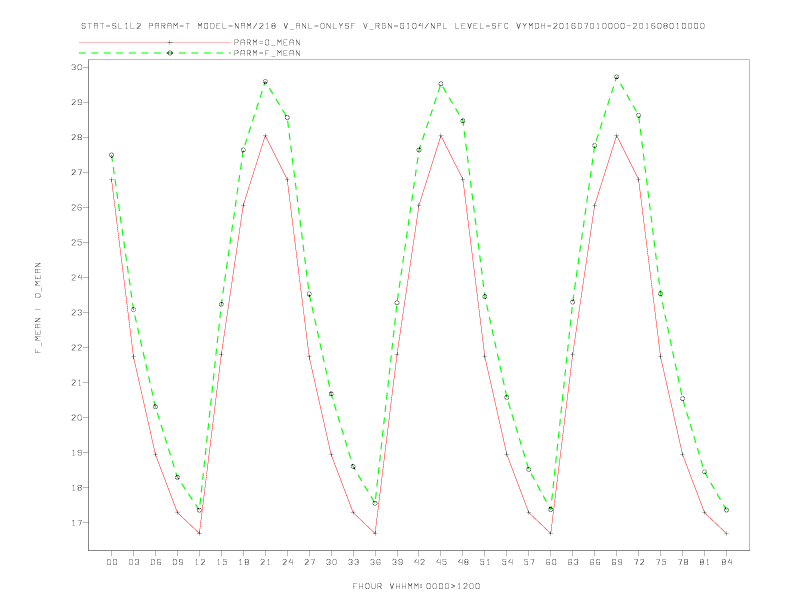Click the red O_MEAN plus marker at hour 60
This screenshot has height=612, width=792.
(x=551, y=533)
